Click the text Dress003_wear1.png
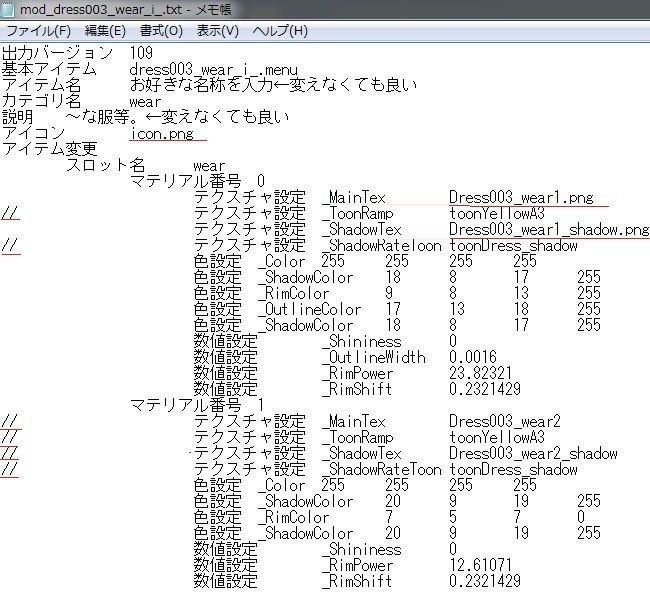This screenshot has width=650, height=597. click(521, 197)
